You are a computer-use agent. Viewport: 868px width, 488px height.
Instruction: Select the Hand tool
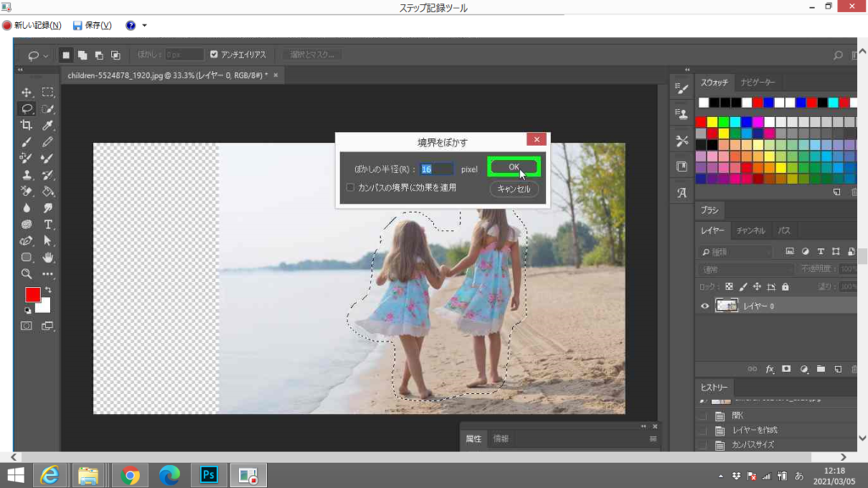[48, 258]
